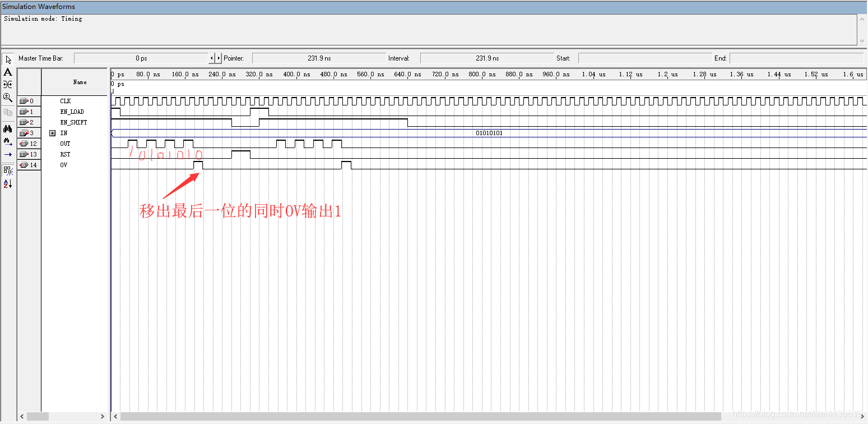Select the input pin icon of row 1

click(x=24, y=112)
